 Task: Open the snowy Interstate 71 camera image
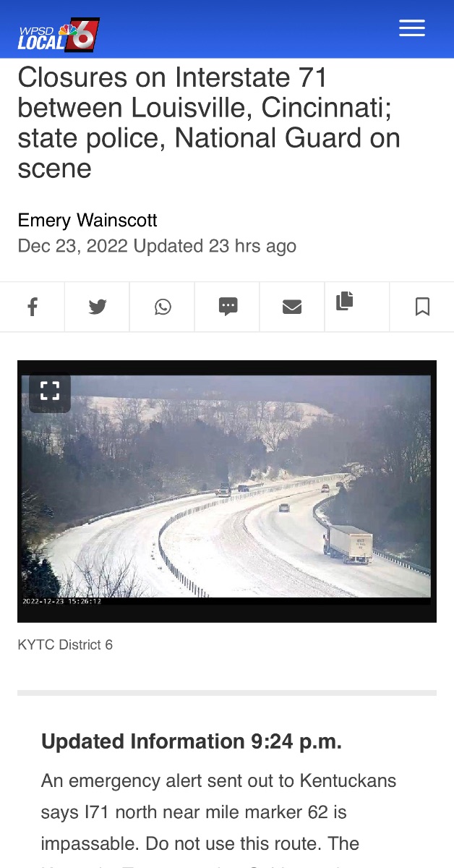[x=227, y=490]
